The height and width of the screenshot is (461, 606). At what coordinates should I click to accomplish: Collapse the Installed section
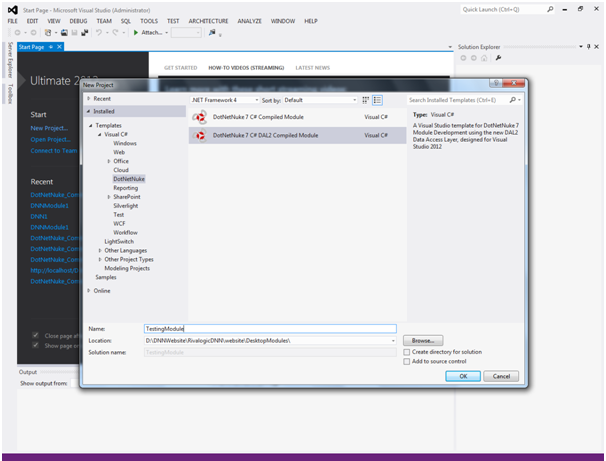(89, 111)
